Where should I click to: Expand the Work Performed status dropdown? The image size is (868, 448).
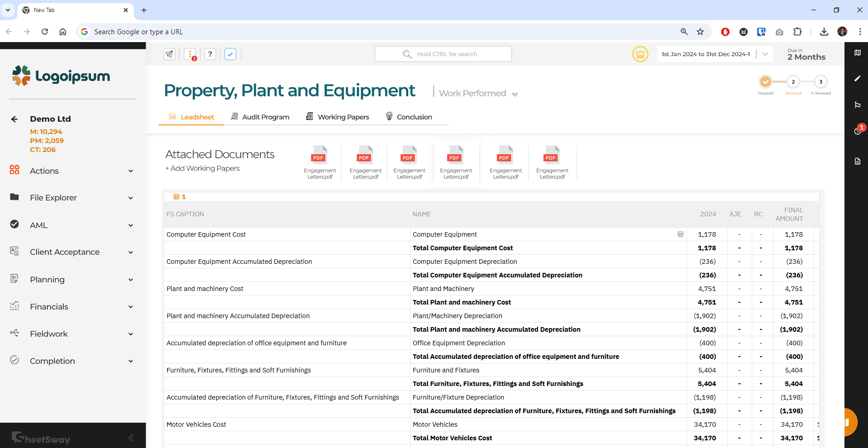tap(515, 94)
